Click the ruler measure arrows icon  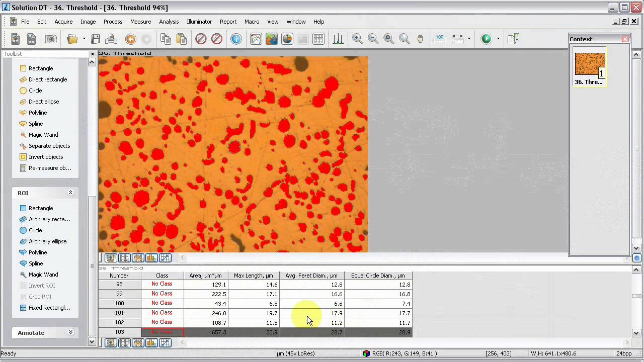pyautogui.click(x=457, y=39)
